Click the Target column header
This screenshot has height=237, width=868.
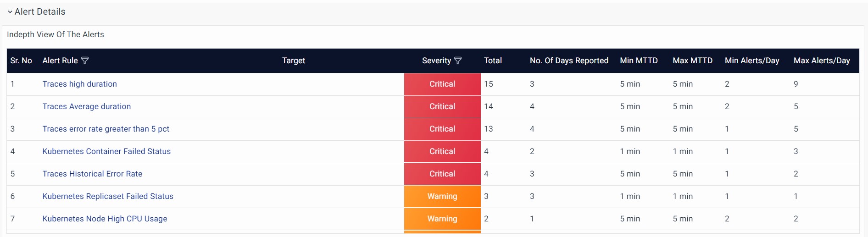[x=294, y=61]
